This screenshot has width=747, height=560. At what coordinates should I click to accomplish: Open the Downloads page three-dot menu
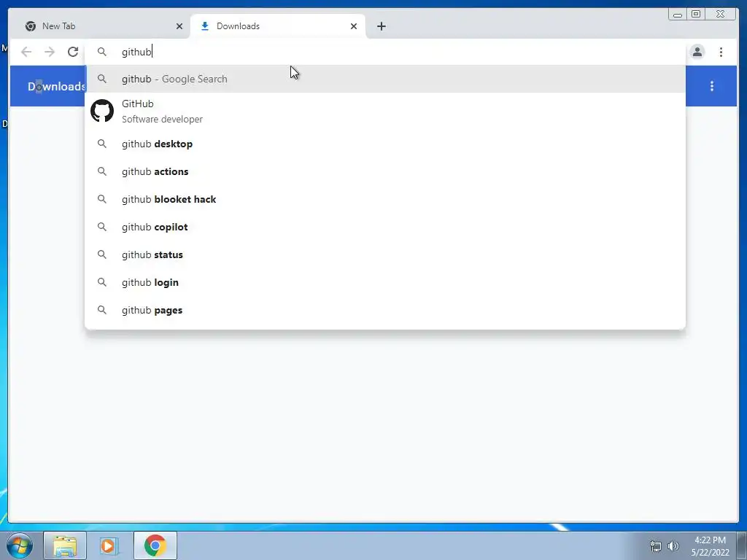(712, 86)
